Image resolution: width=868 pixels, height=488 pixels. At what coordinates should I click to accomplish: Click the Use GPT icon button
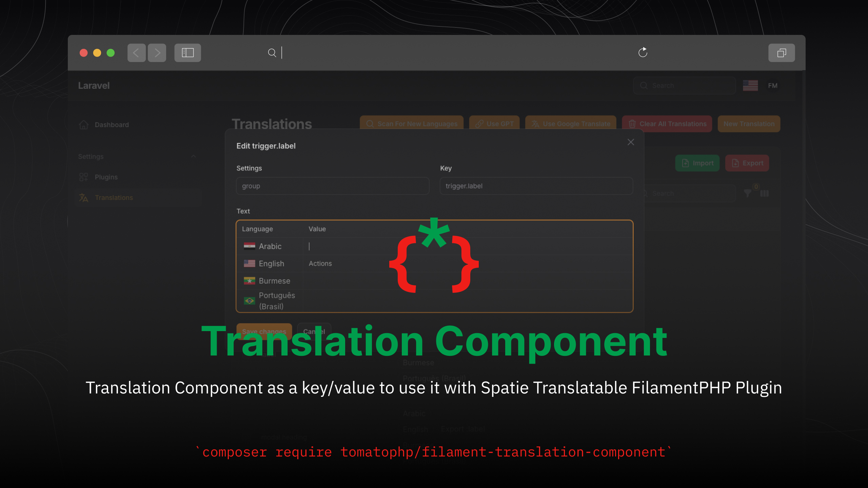click(x=495, y=123)
